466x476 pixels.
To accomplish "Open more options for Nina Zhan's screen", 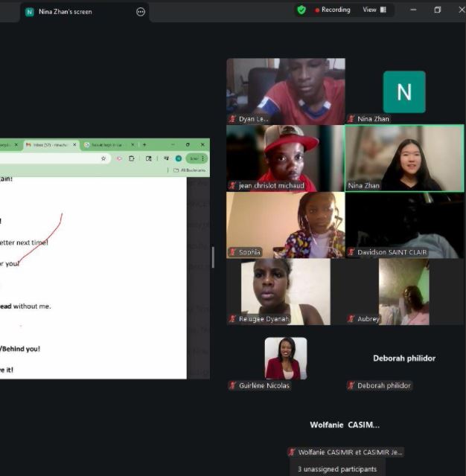I will point(141,12).
